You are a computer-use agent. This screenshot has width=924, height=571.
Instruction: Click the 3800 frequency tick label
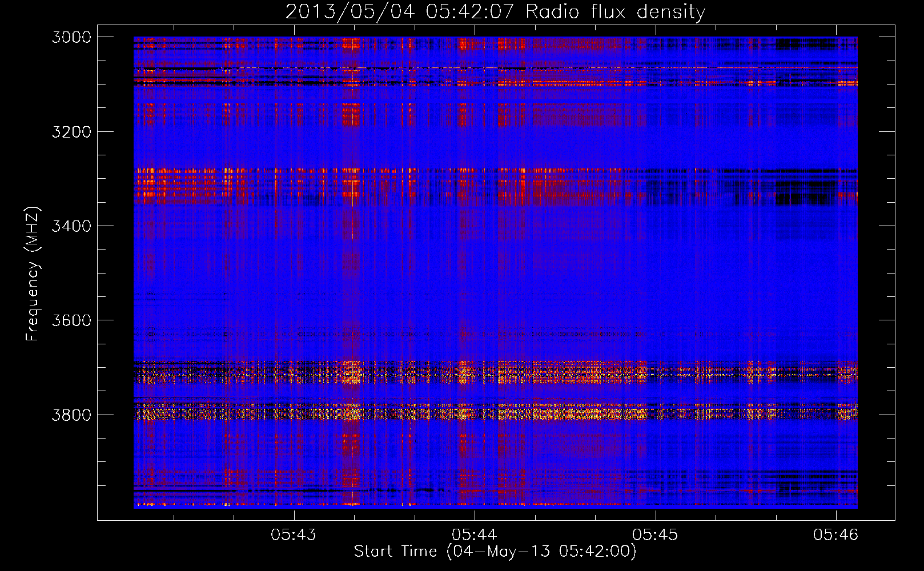tap(71, 415)
